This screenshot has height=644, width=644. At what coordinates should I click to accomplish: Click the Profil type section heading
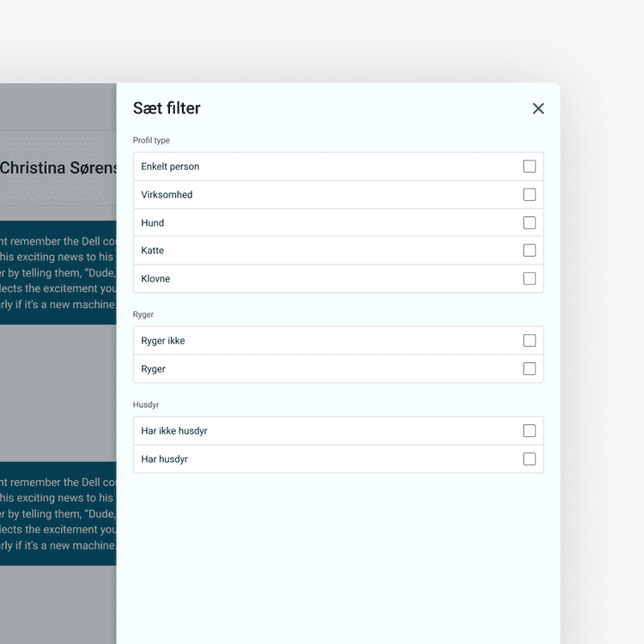151,141
